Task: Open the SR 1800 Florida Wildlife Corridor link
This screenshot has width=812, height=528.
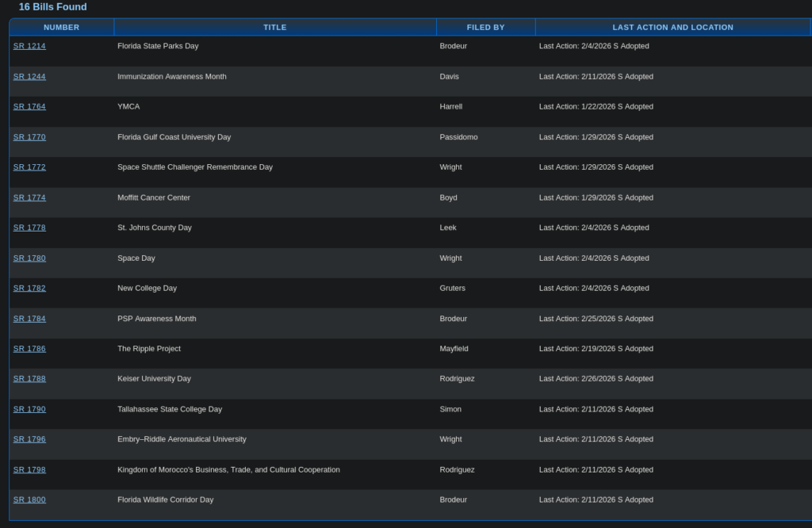Action: coord(29,499)
